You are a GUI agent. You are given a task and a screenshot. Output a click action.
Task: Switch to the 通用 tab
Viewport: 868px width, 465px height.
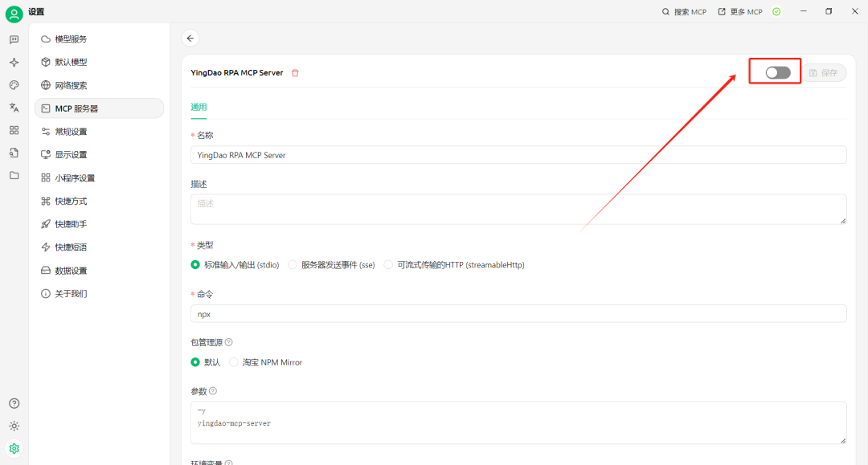pyautogui.click(x=199, y=108)
